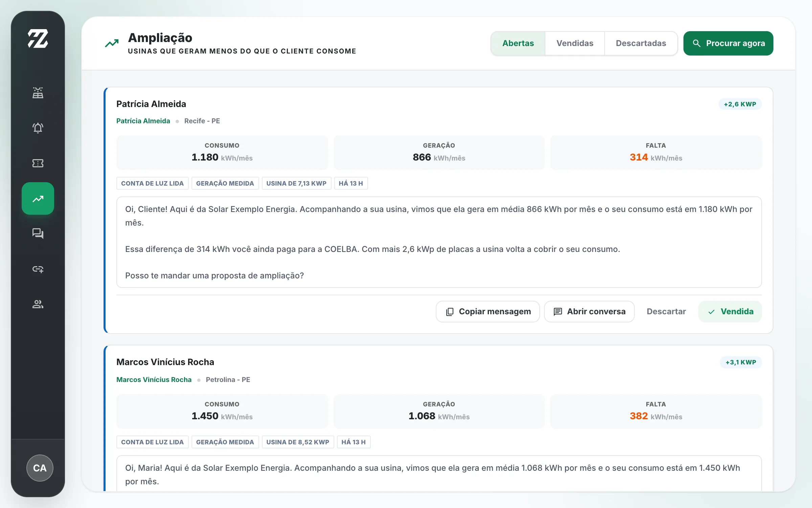The image size is (812, 508).
Task: Select the Ampliação trend sidebar icon
Action: [x=38, y=198]
